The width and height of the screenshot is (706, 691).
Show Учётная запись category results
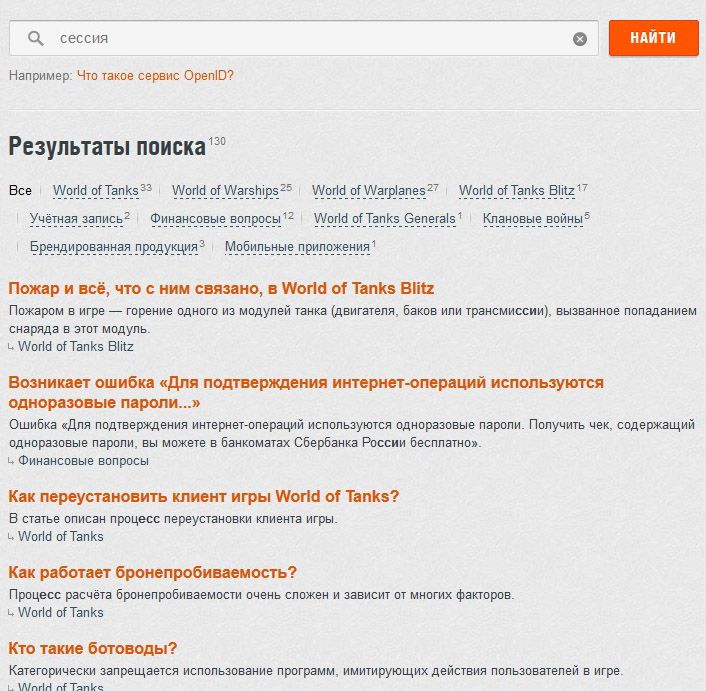pyautogui.click(x=75, y=218)
